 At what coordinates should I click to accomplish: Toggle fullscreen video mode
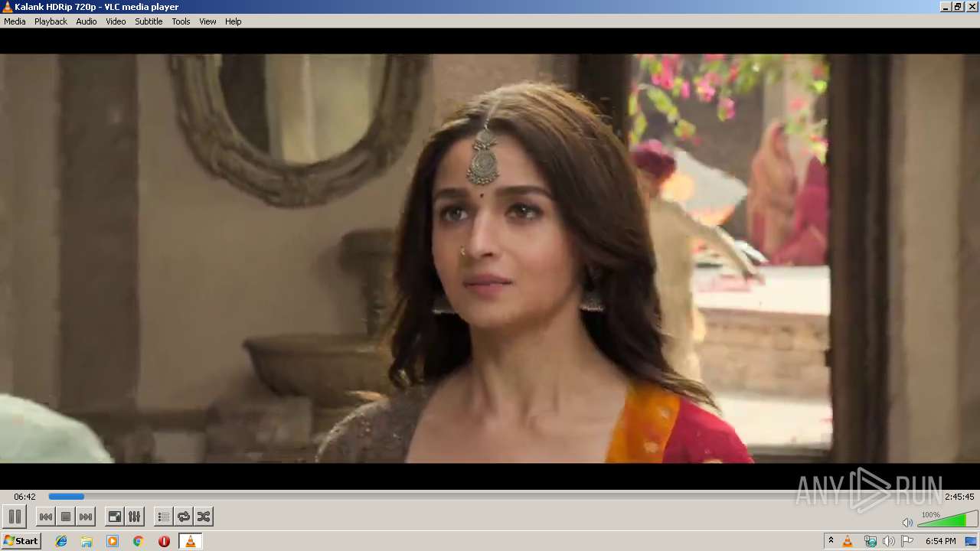[114, 517]
